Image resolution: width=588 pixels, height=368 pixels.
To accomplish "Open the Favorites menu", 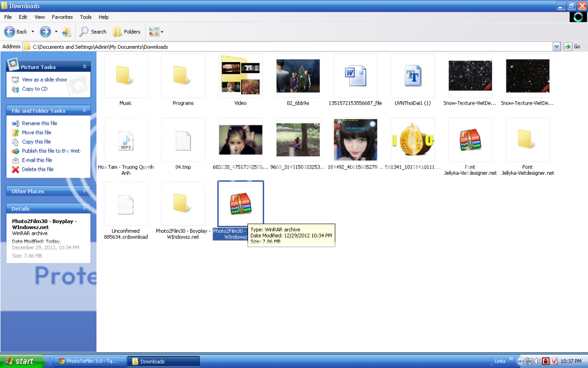I will [62, 17].
